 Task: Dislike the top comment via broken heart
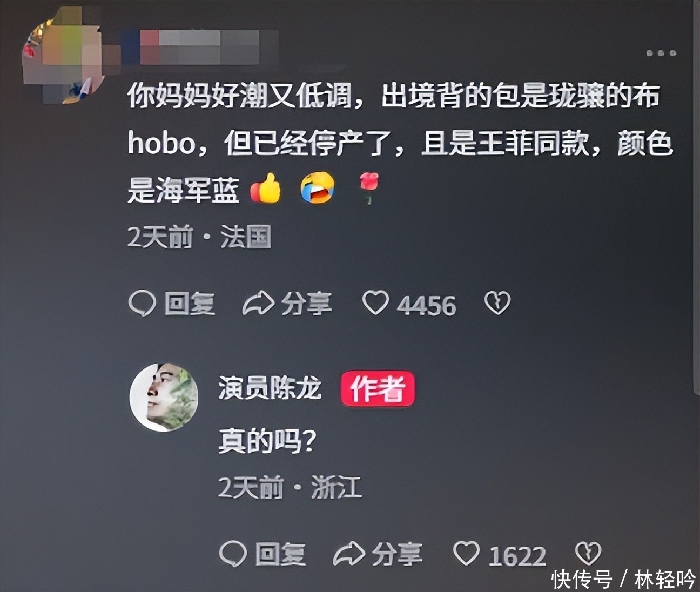click(497, 303)
